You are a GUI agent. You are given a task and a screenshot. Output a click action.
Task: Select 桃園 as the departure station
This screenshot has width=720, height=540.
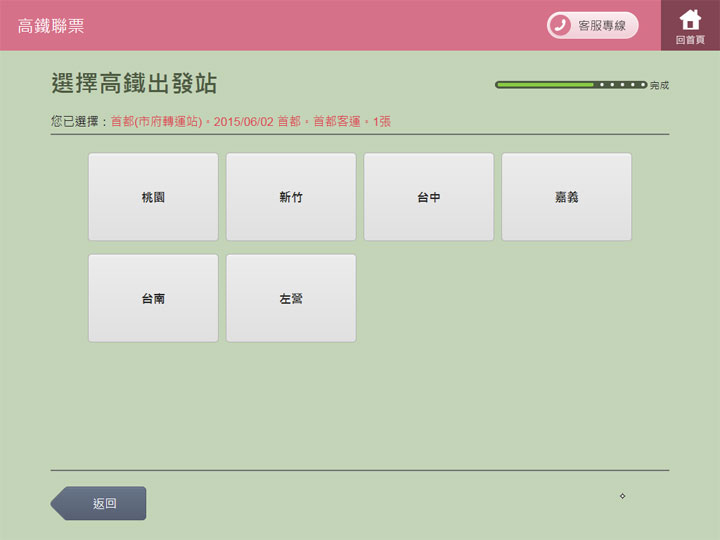tap(153, 197)
